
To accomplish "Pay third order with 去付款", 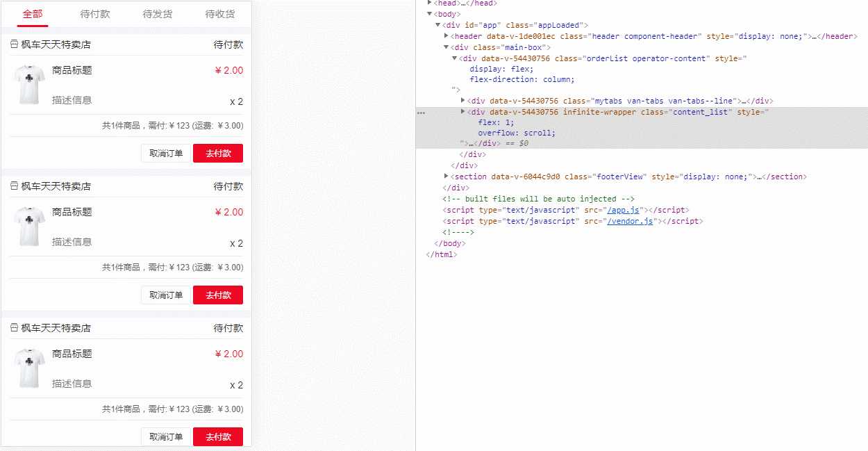I will 218,436.
